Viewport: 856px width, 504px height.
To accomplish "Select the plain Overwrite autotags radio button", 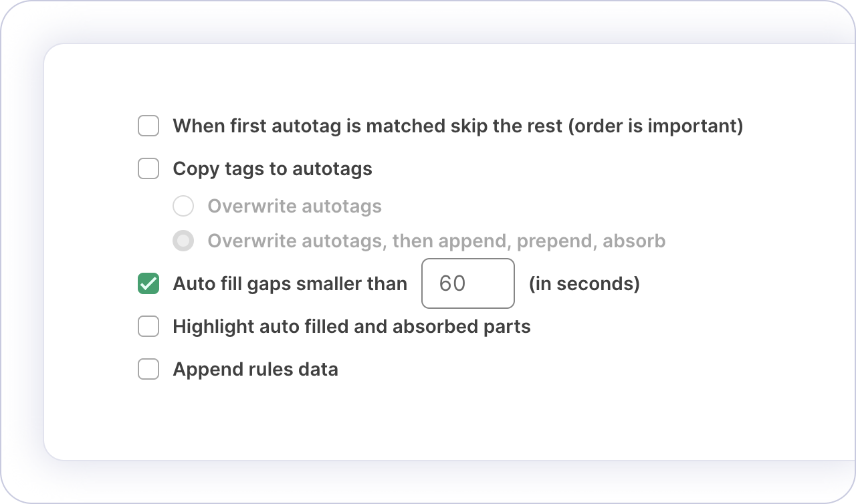I will 183,206.
